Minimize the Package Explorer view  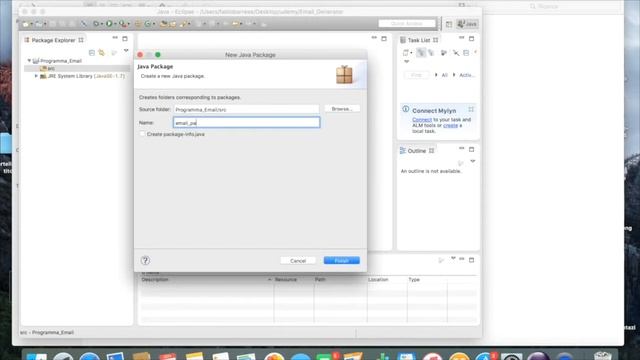point(115,38)
